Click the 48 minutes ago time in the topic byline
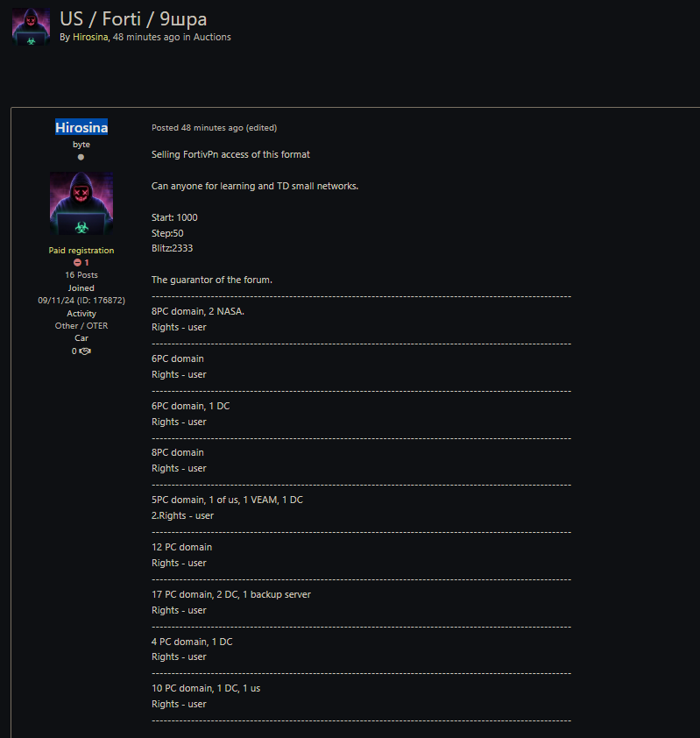Screen dimensions: 700x738 pyautogui.click(x=146, y=37)
